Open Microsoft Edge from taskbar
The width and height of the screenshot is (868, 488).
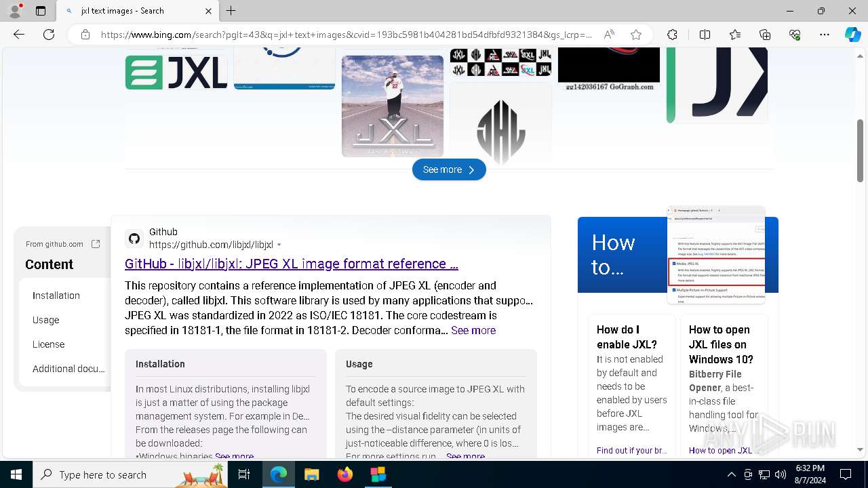pos(279,474)
